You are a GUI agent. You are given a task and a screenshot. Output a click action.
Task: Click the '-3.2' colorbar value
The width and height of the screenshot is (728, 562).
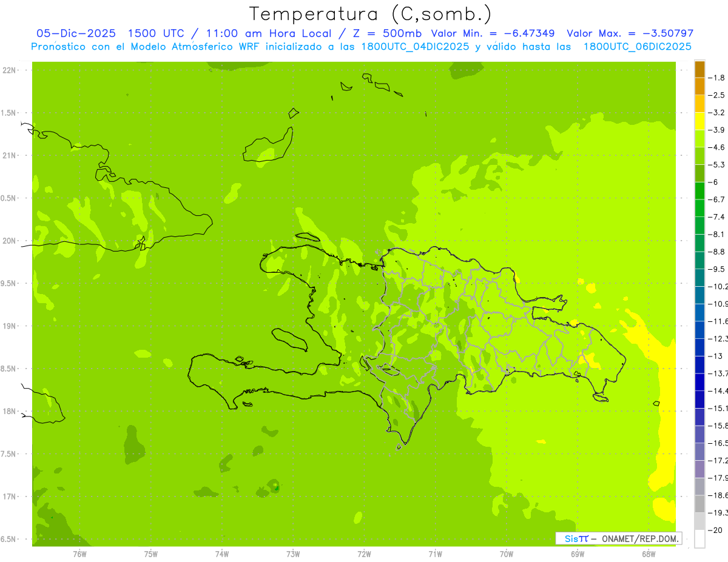(x=717, y=113)
